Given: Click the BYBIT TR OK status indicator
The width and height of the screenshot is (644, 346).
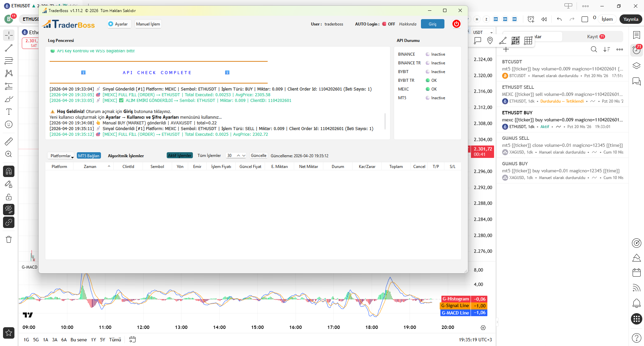Looking at the screenshot, I should (431, 80).
